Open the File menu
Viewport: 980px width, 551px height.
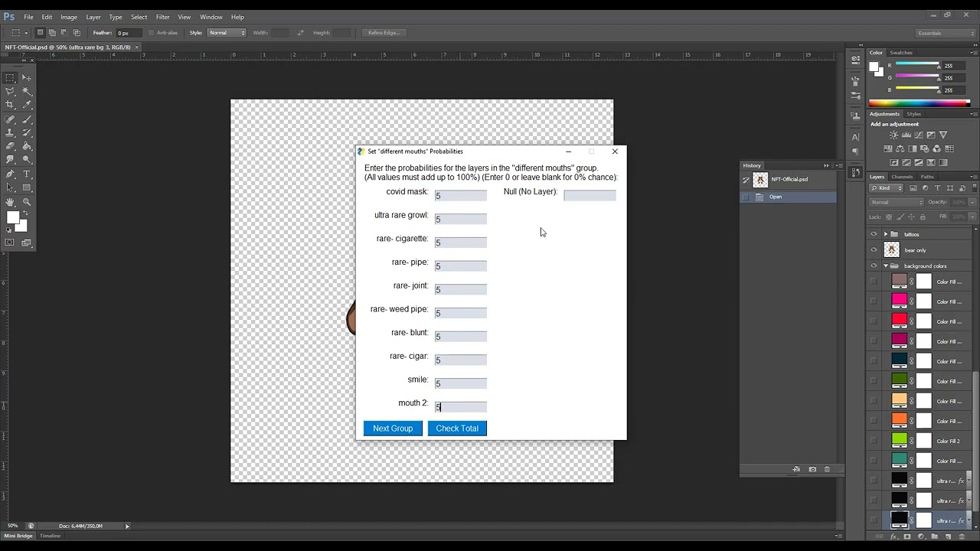(x=28, y=17)
